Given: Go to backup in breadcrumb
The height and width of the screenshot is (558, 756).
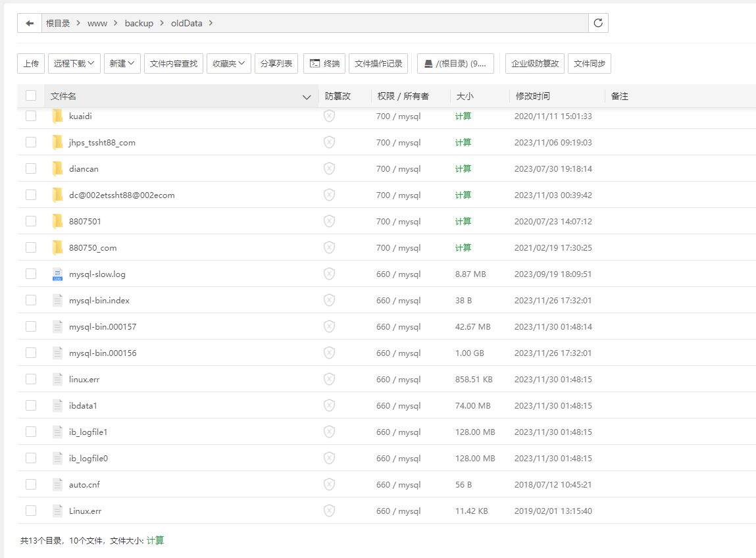Looking at the screenshot, I should pyautogui.click(x=139, y=23).
